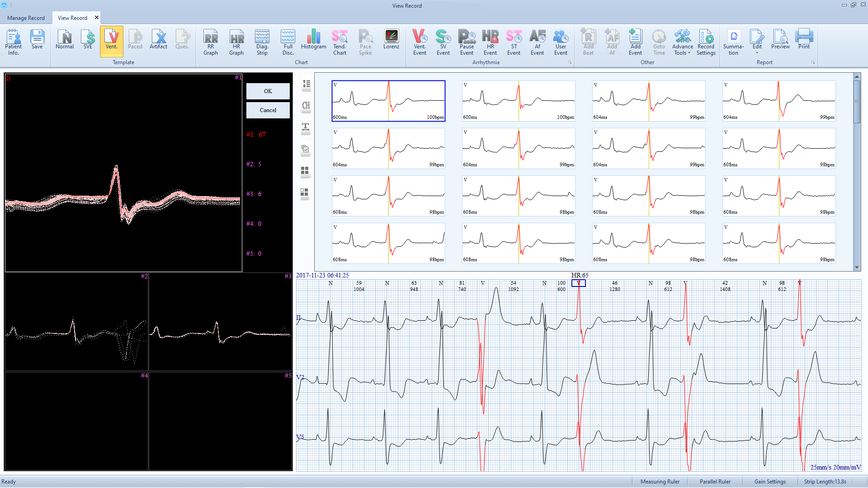The image size is (868, 488).
Task: Click the beat list vertical scrollbar thumb
Action: [857, 102]
